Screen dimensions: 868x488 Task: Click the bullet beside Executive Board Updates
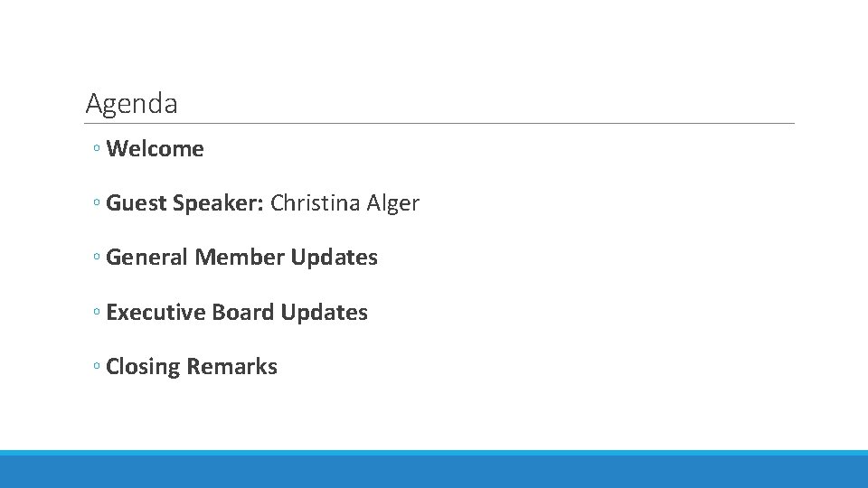tap(97, 312)
